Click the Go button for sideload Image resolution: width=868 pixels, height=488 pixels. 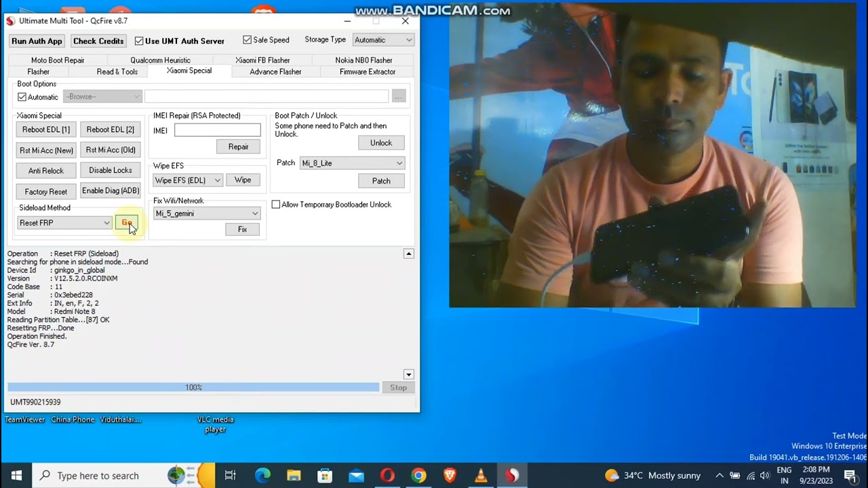point(126,223)
